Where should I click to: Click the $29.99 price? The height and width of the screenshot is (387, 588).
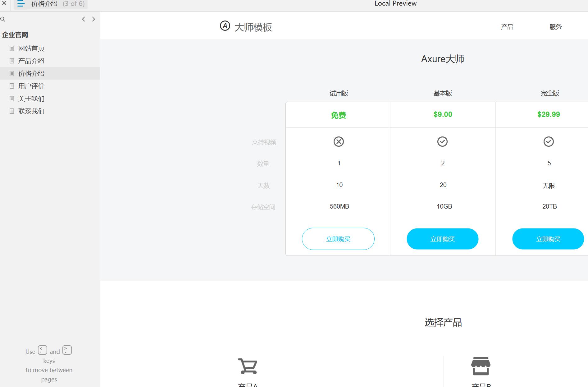click(549, 114)
